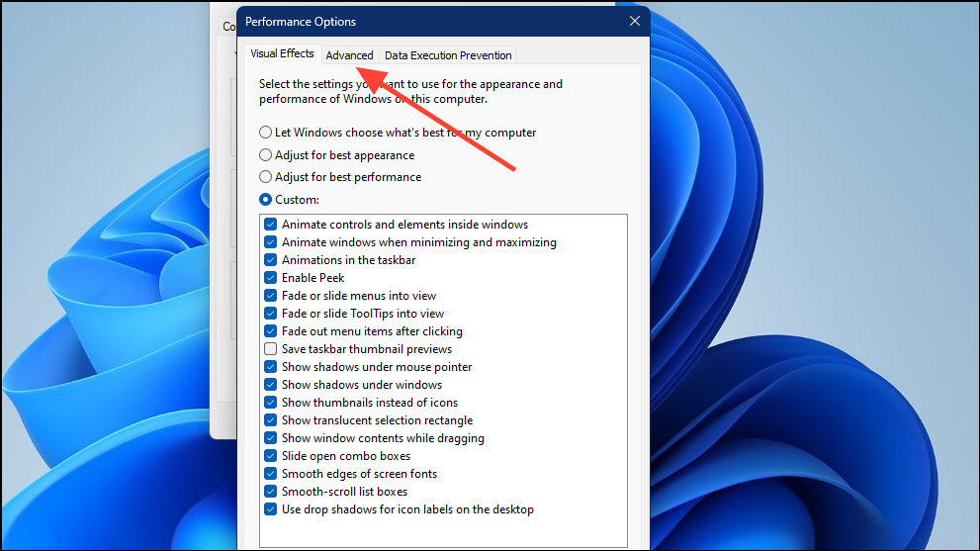This screenshot has width=980, height=551.
Task: Close the Performance Options dialog
Action: [634, 21]
